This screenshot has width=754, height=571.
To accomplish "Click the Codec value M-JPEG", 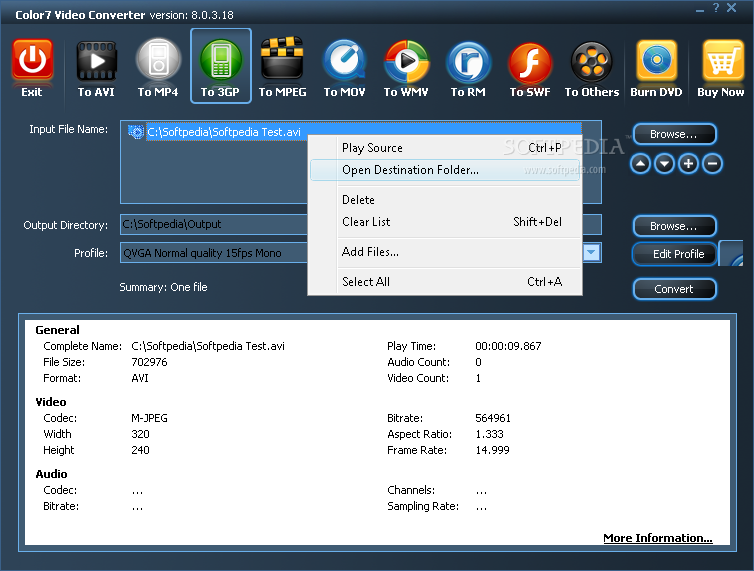I will [x=149, y=418].
